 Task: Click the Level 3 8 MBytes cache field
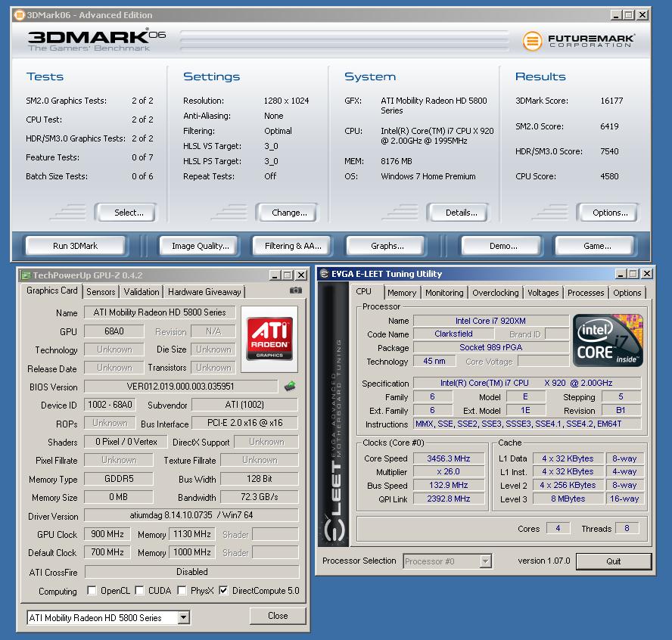[568, 499]
